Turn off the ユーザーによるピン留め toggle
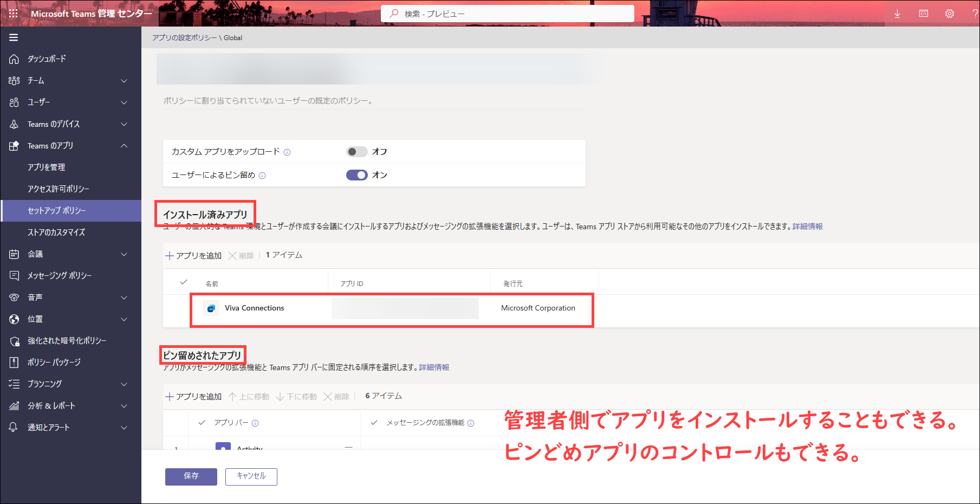980x504 pixels. pos(356,175)
